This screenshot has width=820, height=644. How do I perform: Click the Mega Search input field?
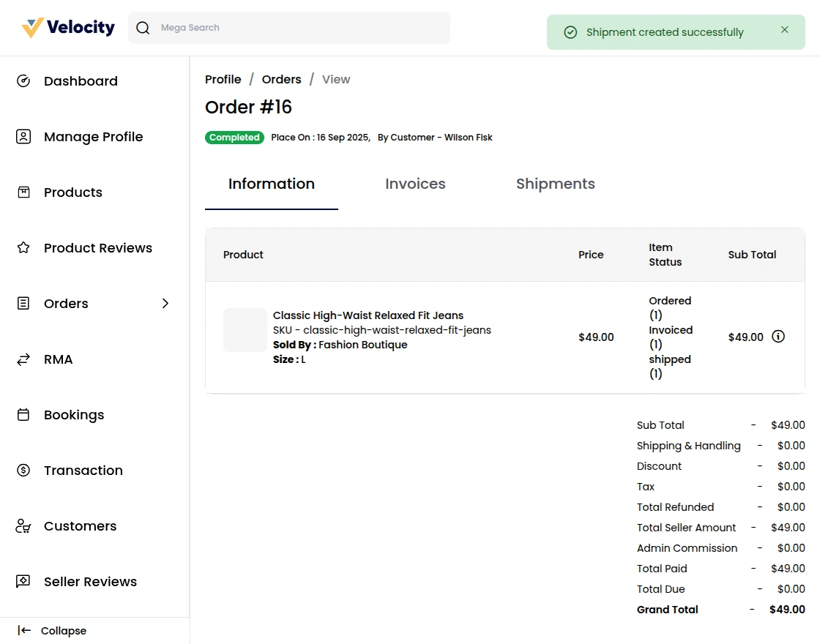click(300, 28)
